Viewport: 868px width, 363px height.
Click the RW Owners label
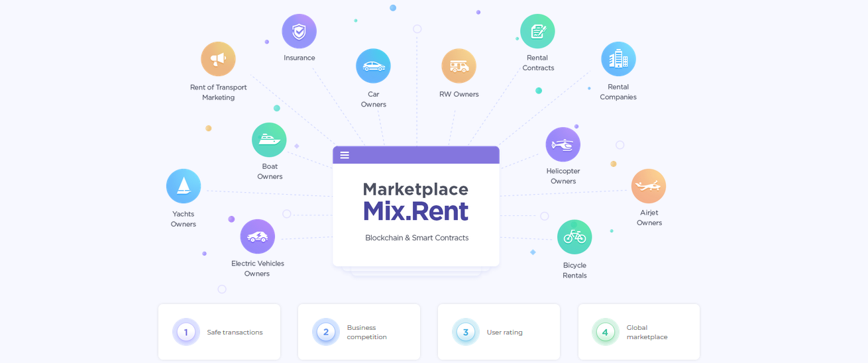[x=459, y=94]
